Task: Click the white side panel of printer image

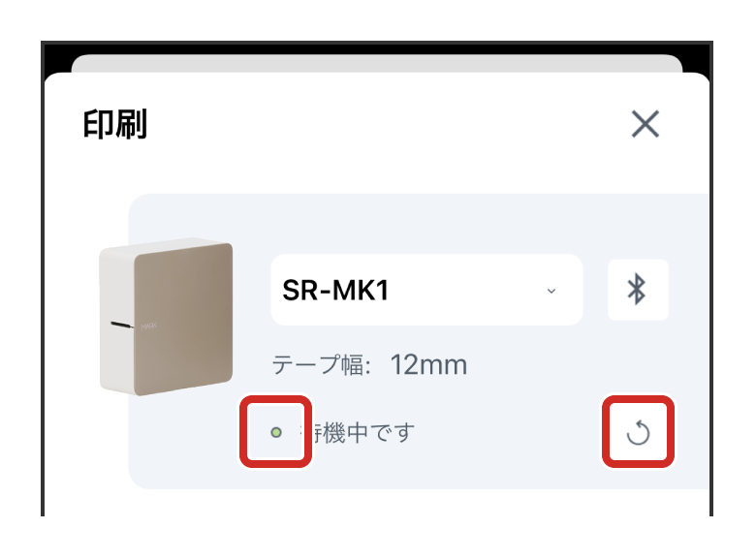Action: (x=116, y=318)
